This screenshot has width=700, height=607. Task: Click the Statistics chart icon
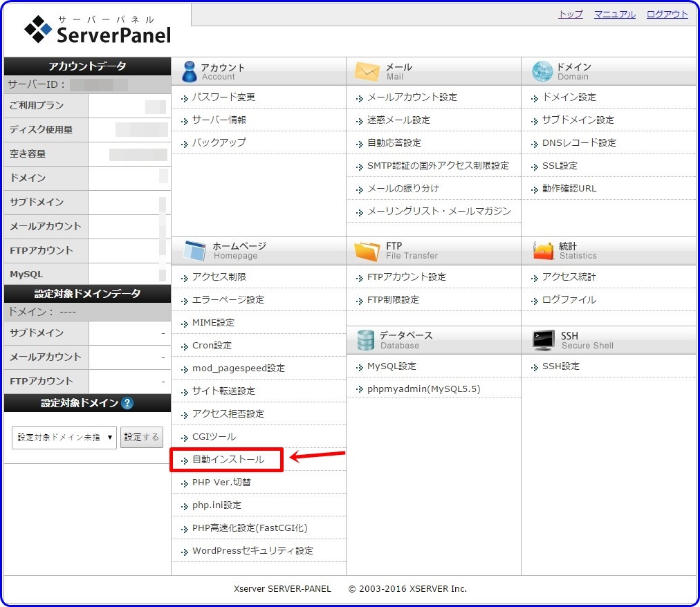[x=543, y=250]
